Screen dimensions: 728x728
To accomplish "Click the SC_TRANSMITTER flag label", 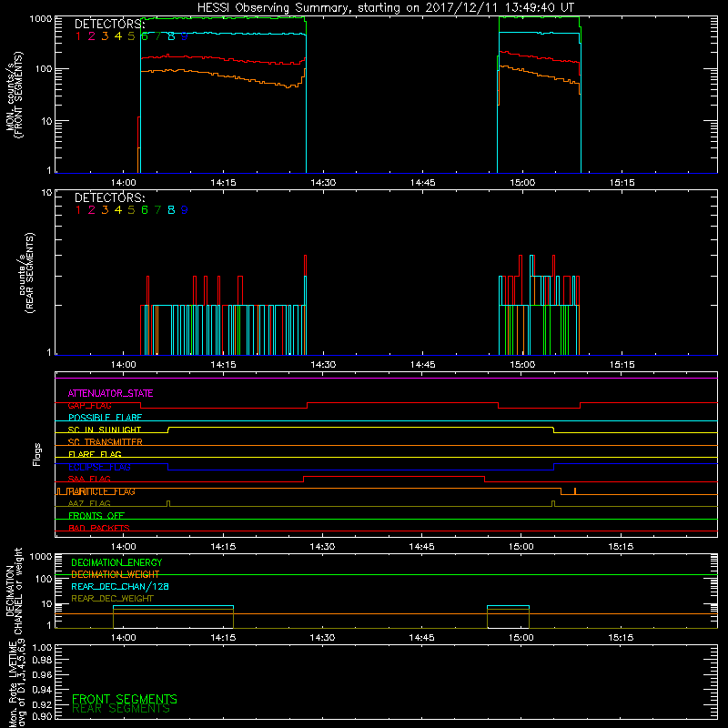I will 105,442.
